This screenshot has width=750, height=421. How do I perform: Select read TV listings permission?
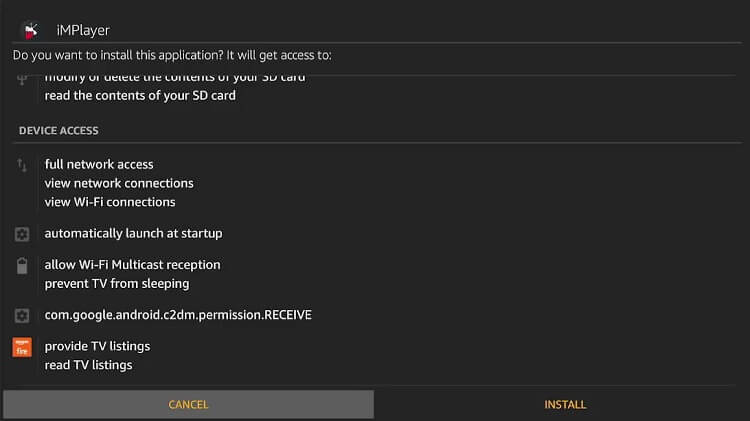(88, 365)
